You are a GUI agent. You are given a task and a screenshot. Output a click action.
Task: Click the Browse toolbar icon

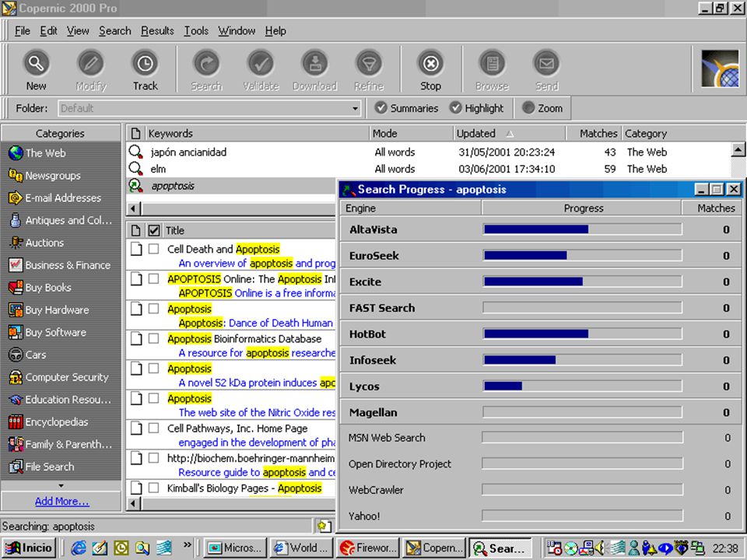(492, 71)
